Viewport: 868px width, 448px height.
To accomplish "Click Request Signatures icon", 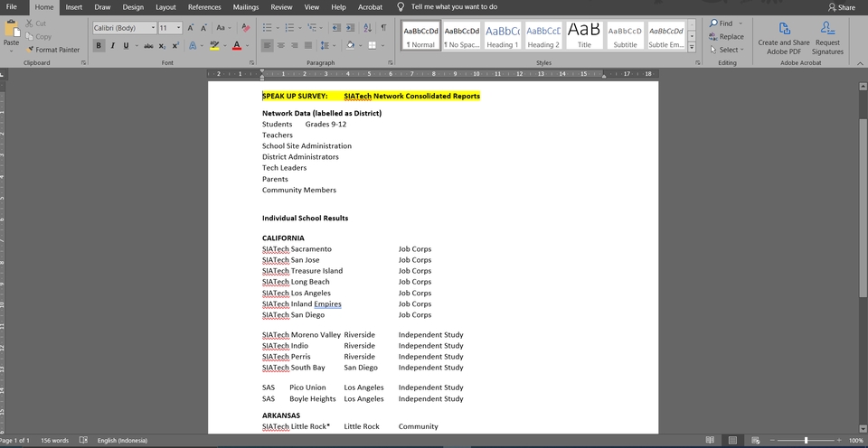I will pyautogui.click(x=827, y=38).
